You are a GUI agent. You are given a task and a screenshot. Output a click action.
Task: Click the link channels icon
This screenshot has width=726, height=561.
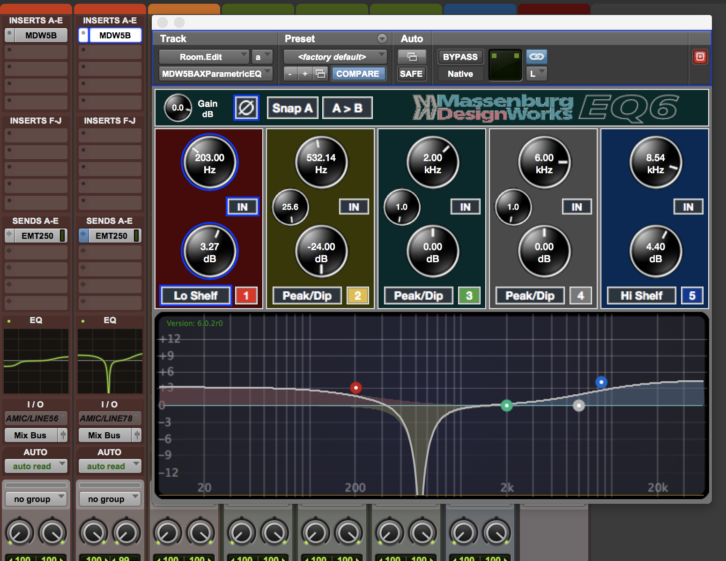537,56
